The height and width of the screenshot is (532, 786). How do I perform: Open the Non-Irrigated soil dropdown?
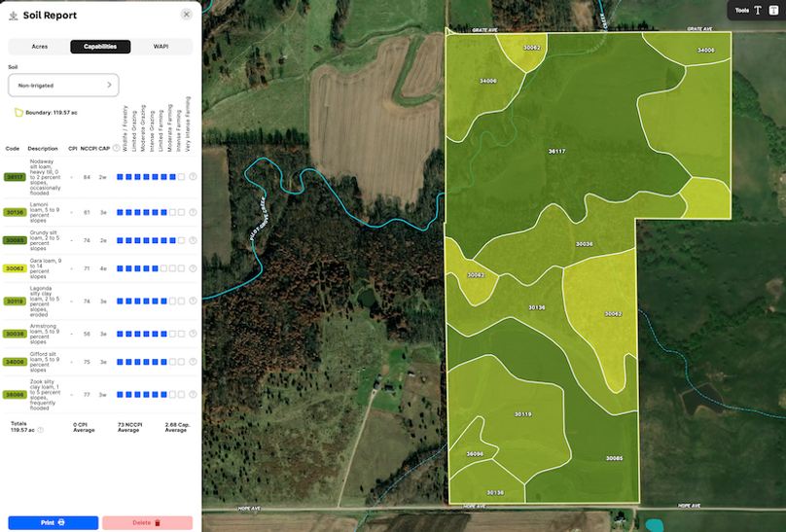click(63, 85)
